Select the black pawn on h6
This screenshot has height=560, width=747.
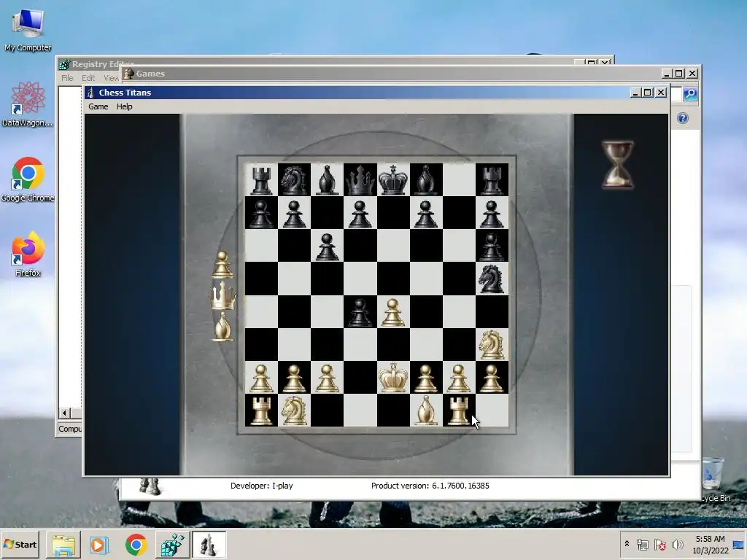tap(492, 245)
